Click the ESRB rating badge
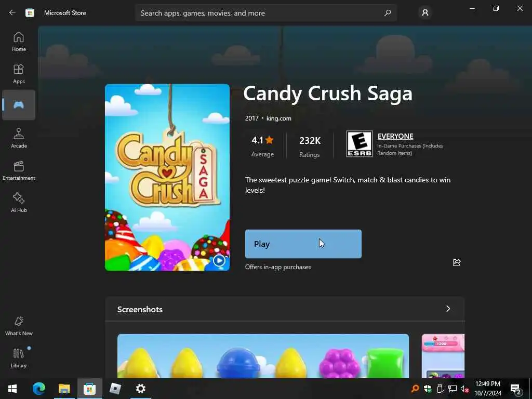The height and width of the screenshot is (399, 532). pyautogui.click(x=360, y=144)
